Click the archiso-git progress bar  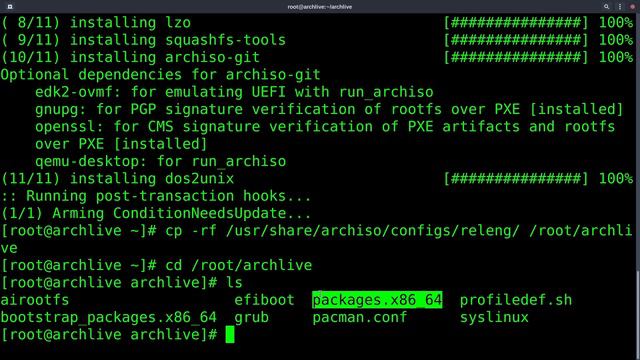coord(516,57)
